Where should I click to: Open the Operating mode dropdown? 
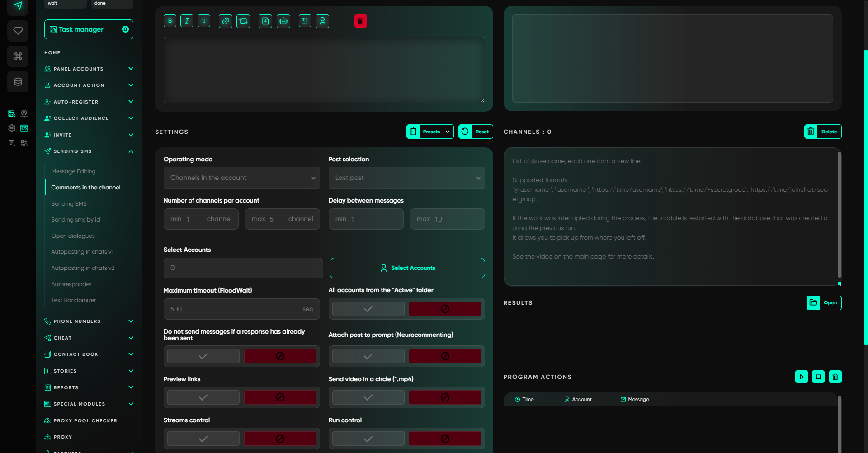(x=241, y=178)
